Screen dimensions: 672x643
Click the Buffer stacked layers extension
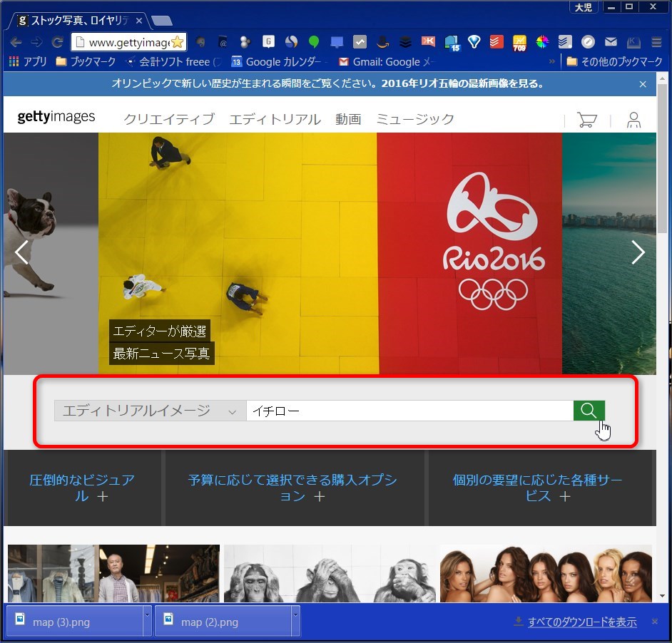pos(405,42)
